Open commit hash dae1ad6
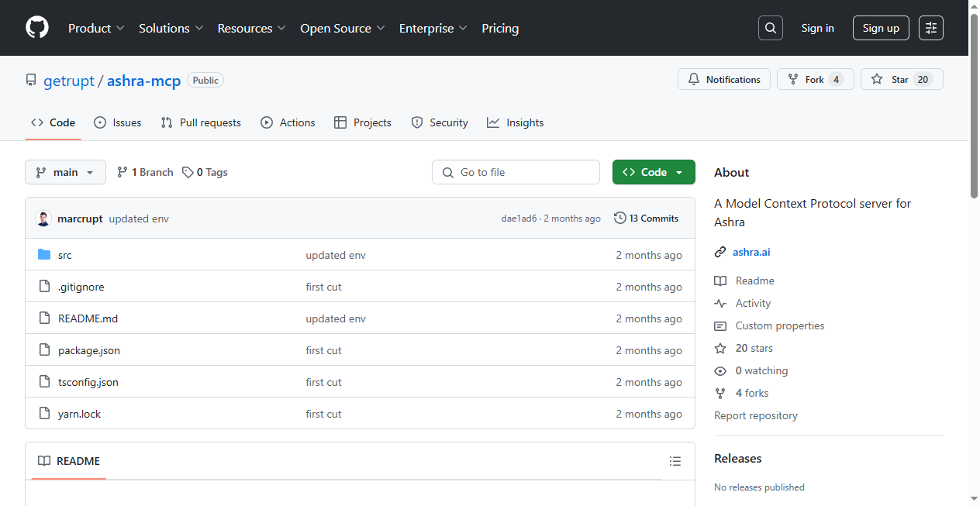This screenshot has height=506, width=980. [x=519, y=219]
